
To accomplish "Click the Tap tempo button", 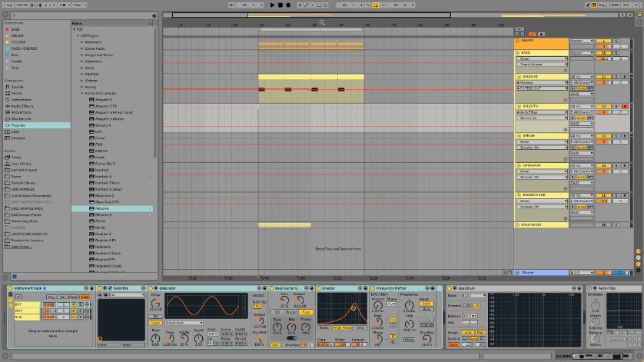I will pos(9,5).
